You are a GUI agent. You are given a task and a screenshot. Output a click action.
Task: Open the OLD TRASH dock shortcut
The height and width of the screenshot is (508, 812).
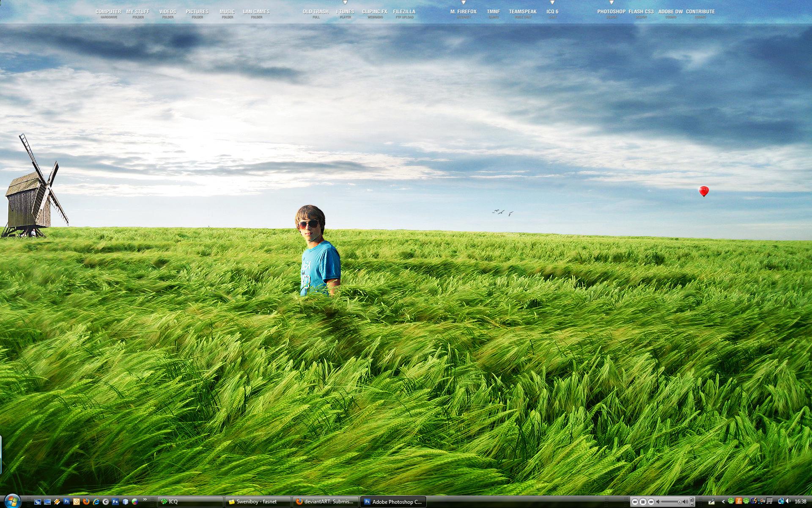point(316,14)
